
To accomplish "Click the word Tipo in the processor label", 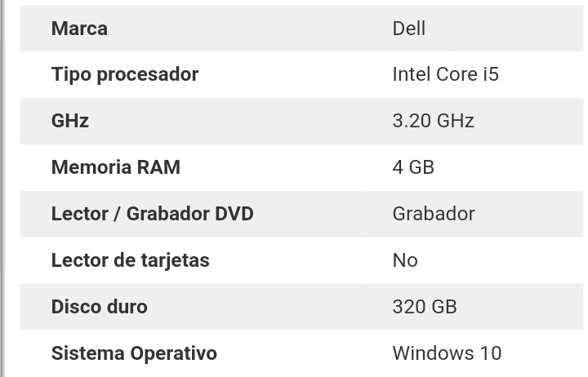I will 71,74.
